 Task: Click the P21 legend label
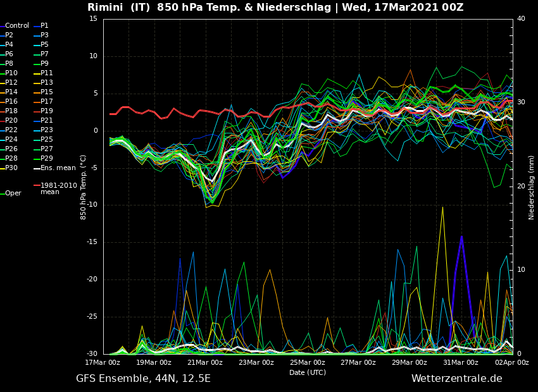(x=47, y=120)
